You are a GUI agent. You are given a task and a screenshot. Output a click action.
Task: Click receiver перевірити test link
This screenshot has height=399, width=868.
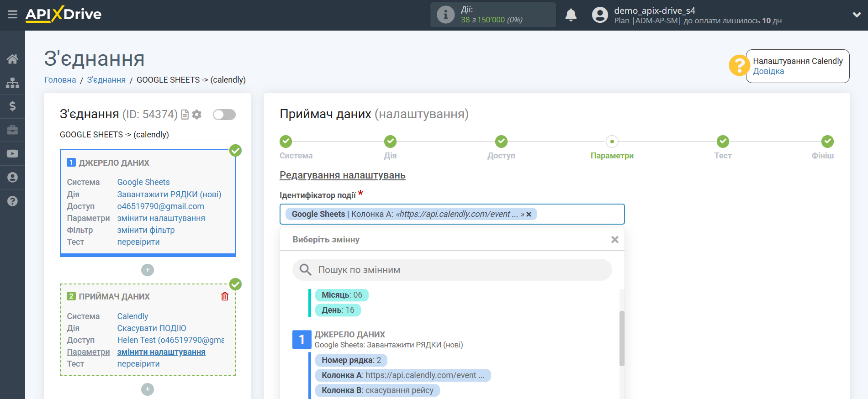click(138, 364)
